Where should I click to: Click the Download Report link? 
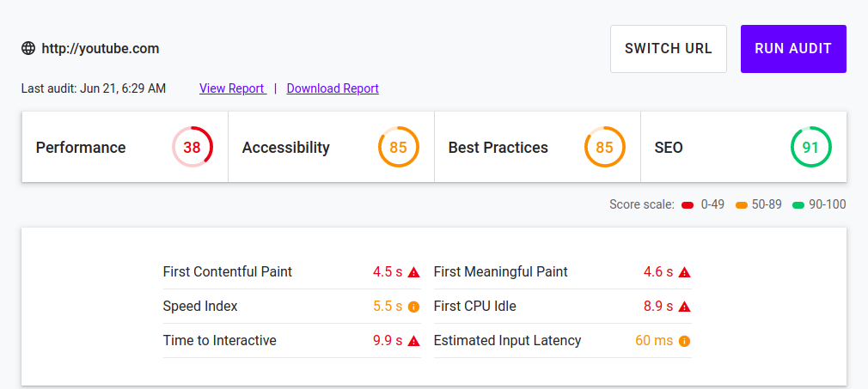pyautogui.click(x=333, y=88)
